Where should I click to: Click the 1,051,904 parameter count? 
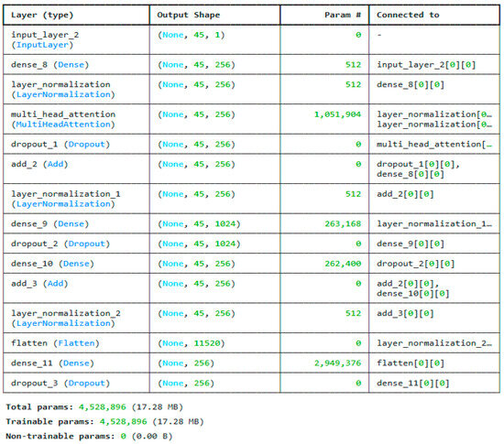pyautogui.click(x=337, y=114)
